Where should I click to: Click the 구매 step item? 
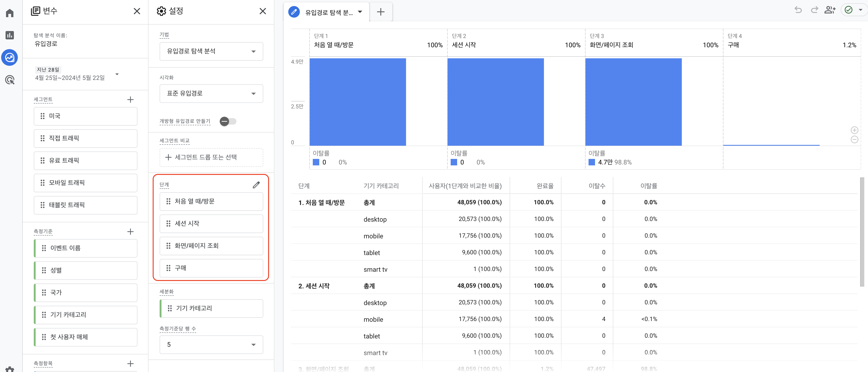click(x=211, y=268)
